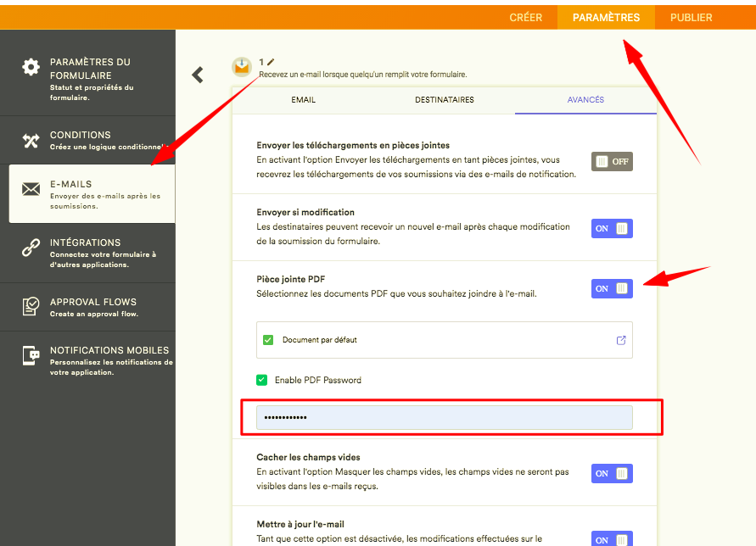Toggle Envoyer si modification switch
This screenshot has height=546, width=756.
pos(612,228)
